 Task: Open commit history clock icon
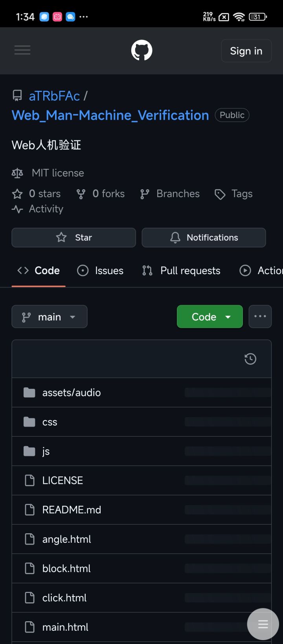pos(250,359)
